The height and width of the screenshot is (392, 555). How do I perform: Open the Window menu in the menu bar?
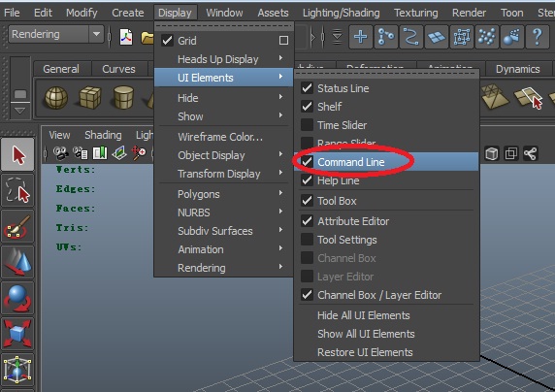[224, 13]
